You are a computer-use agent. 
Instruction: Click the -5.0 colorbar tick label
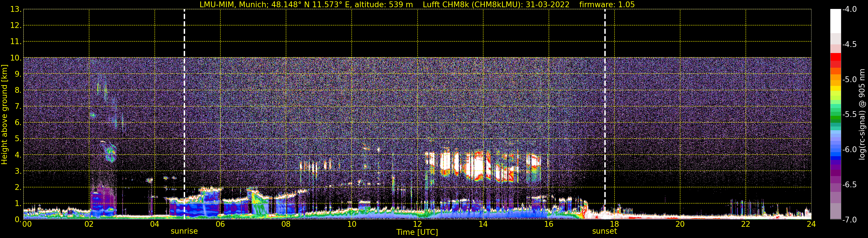coord(849,80)
